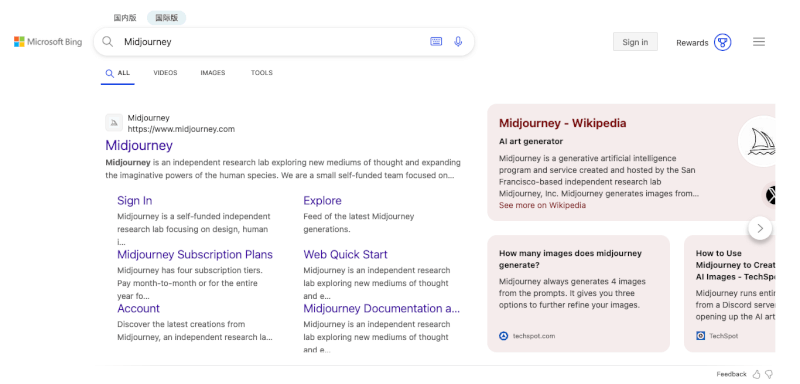Viewport: 800px width, 384px height.
Task: Start voice search with microphone icon
Action: pyautogui.click(x=458, y=42)
